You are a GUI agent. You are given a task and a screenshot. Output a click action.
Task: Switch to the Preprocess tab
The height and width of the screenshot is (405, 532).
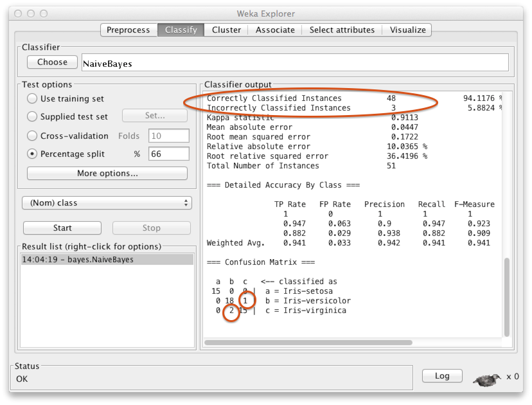click(128, 30)
